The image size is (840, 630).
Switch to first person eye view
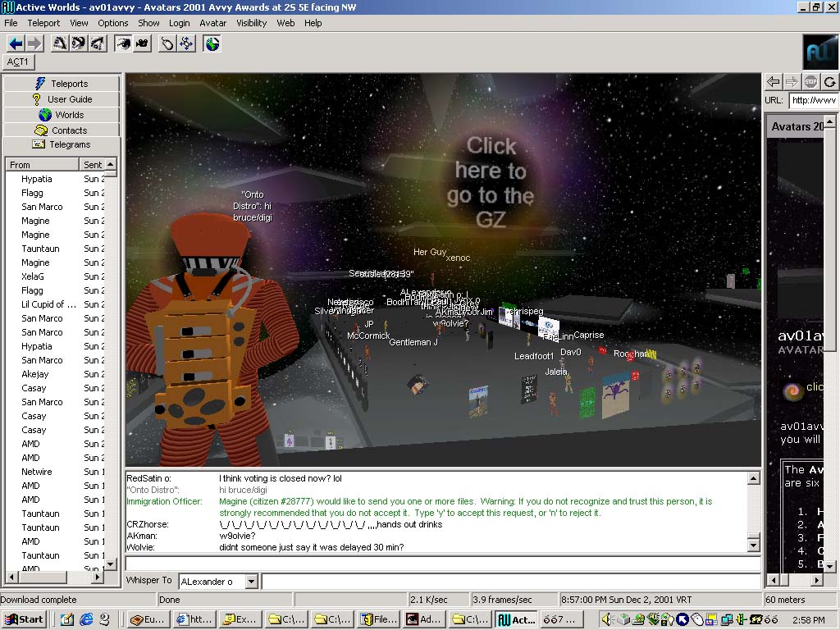(x=123, y=43)
